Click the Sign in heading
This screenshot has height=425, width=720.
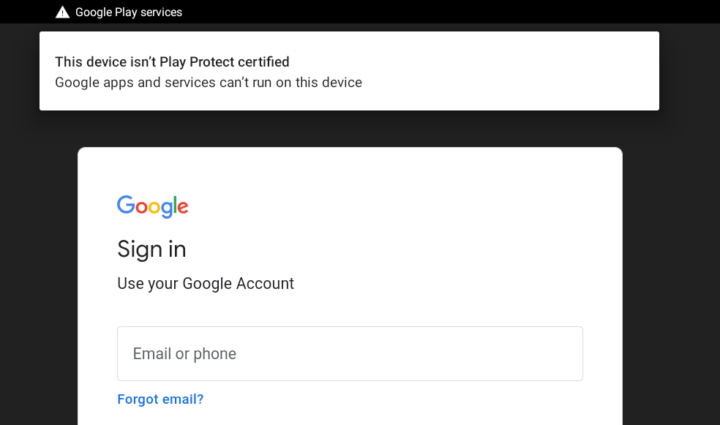152,249
